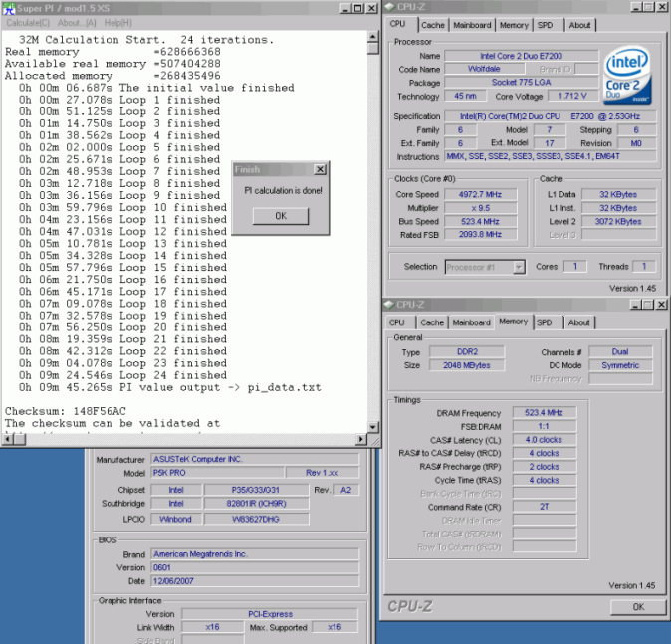Click the Super PI app icon in title bar

9,8
